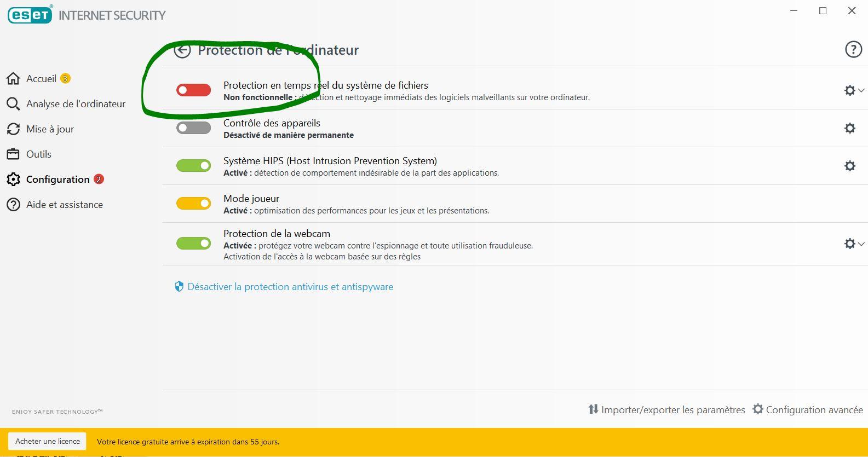Click the license expiration notice text
This screenshot has height=457, width=868.
point(188,442)
